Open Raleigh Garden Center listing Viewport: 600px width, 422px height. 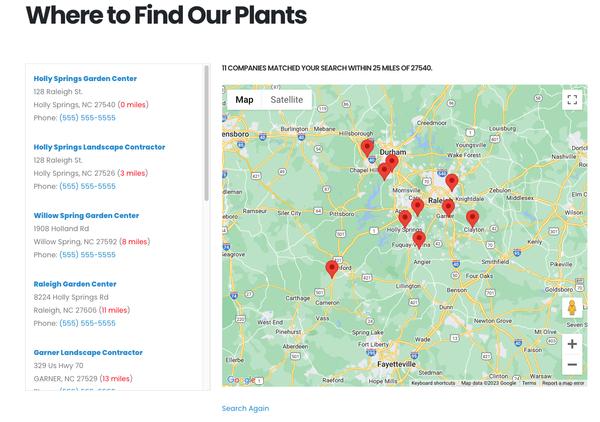pos(75,284)
